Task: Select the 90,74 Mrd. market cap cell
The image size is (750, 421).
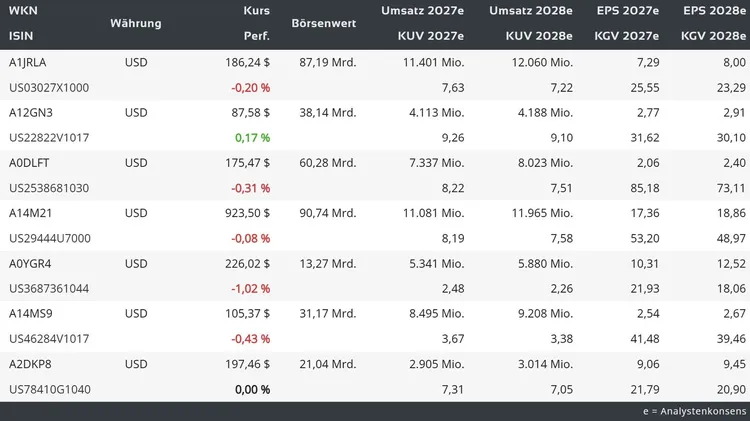Action: (327, 213)
